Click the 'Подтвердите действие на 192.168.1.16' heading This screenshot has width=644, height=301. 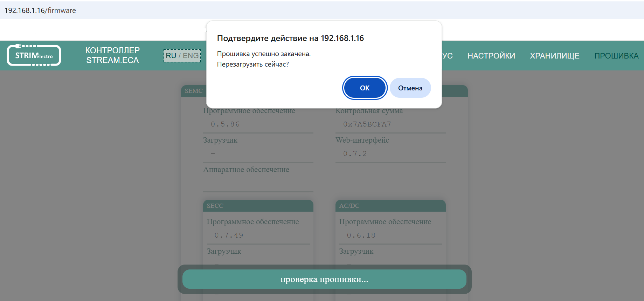[x=290, y=38]
